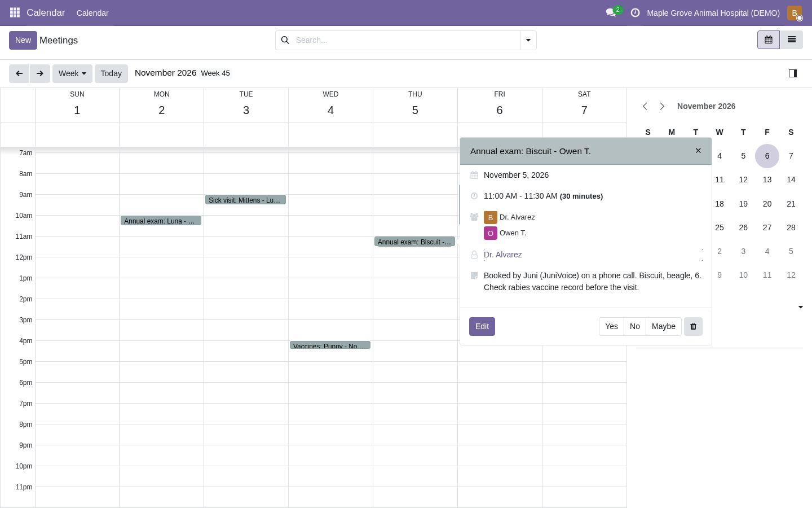Click the search magnifier icon
This screenshot has height=508, width=812.
[x=285, y=40]
